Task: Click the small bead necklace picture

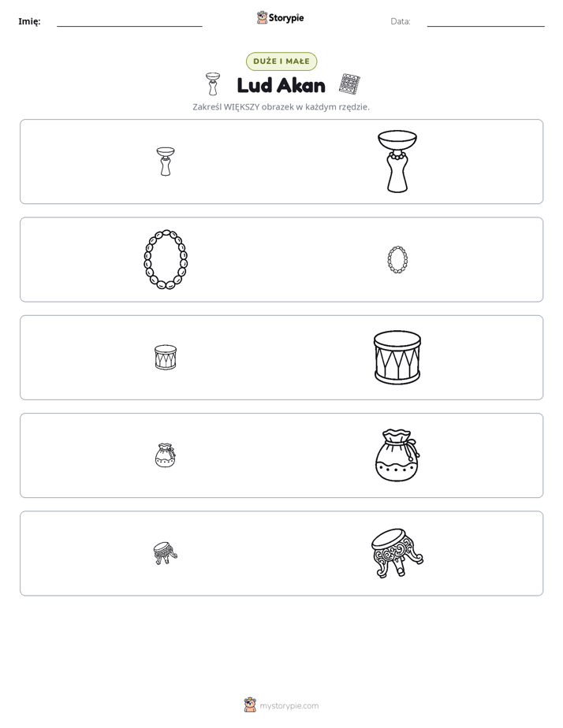Action: pyautogui.click(x=397, y=259)
